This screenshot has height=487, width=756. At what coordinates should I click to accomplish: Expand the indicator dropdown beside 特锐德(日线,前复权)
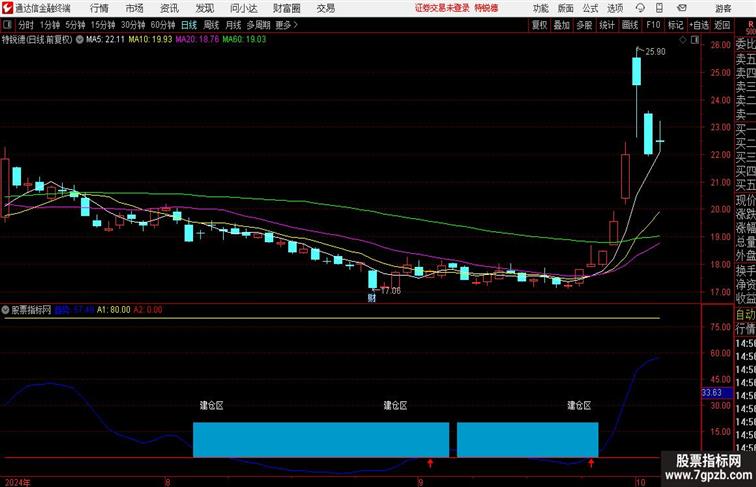click(x=80, y=40)
